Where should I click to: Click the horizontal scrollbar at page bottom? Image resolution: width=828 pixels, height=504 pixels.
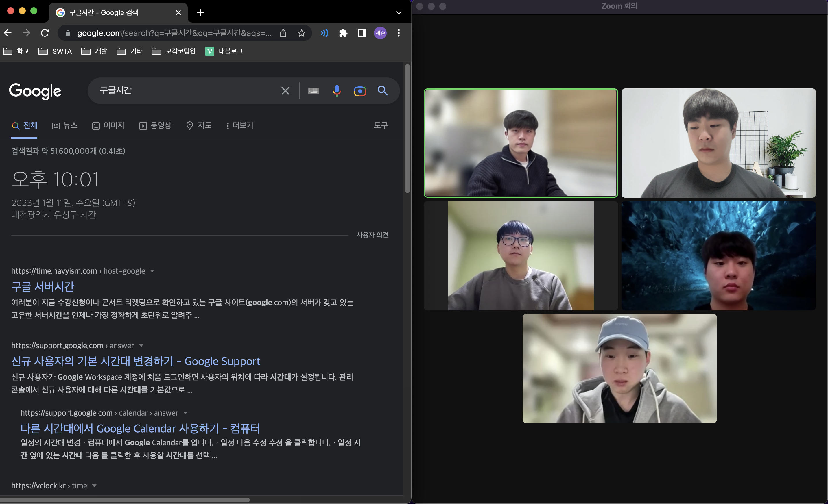[x=124, y=500]
